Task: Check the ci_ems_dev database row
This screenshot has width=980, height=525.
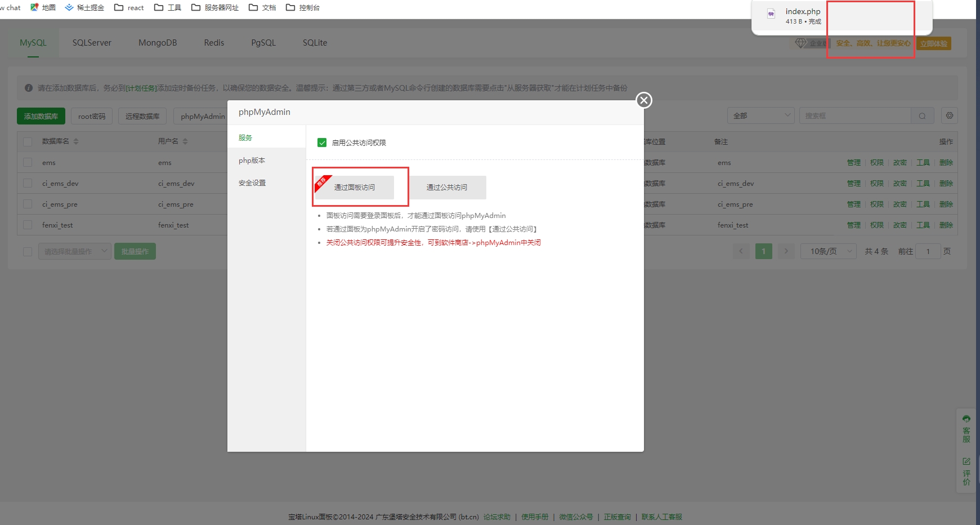Action: 28,183
